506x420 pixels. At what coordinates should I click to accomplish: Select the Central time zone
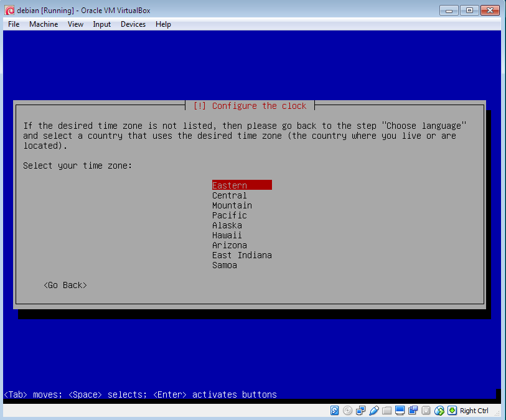(230, 195)
